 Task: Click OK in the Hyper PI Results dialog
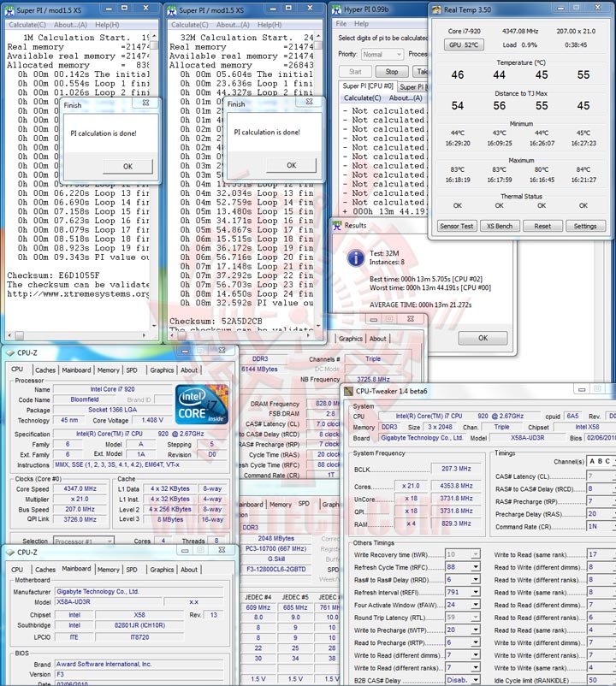483,338
